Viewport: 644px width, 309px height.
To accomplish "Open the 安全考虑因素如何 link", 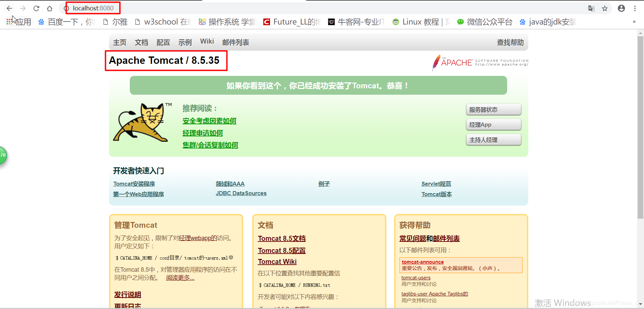I will [209, 121].
